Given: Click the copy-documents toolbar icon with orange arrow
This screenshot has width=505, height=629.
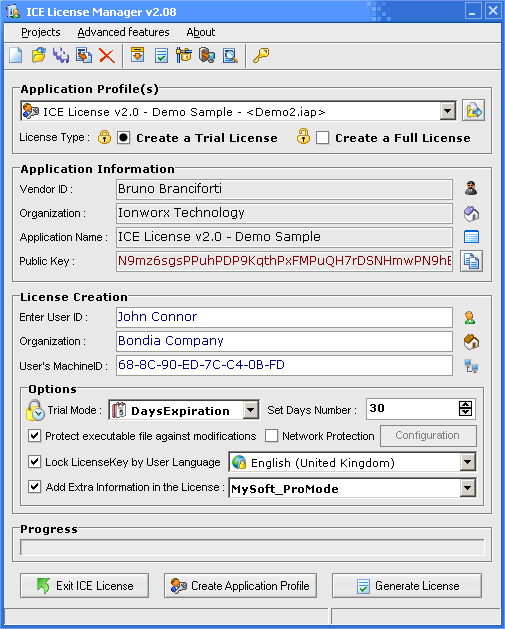Looking at the screenshot, I should coord(84,55).
